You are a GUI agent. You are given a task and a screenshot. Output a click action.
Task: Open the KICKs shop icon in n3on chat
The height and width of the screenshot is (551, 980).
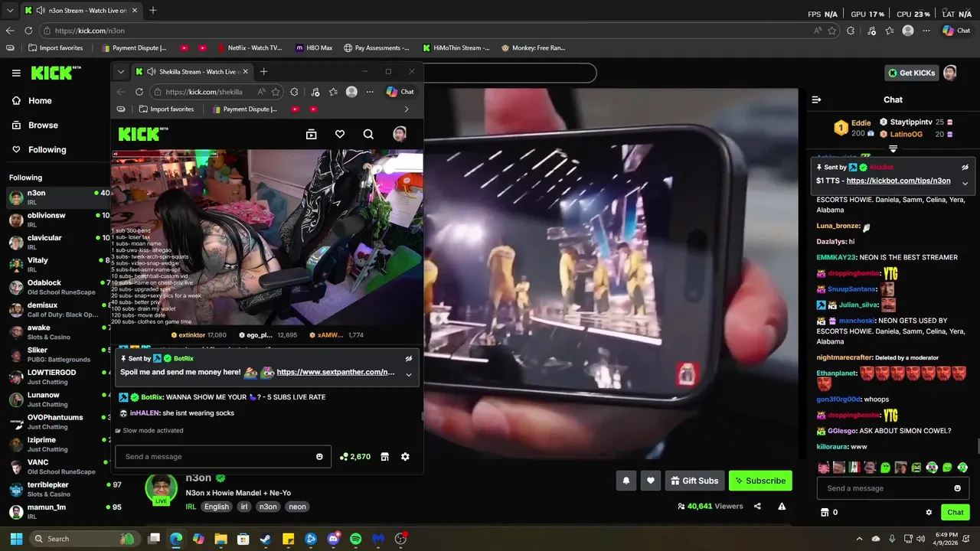[x=825, y=513]
